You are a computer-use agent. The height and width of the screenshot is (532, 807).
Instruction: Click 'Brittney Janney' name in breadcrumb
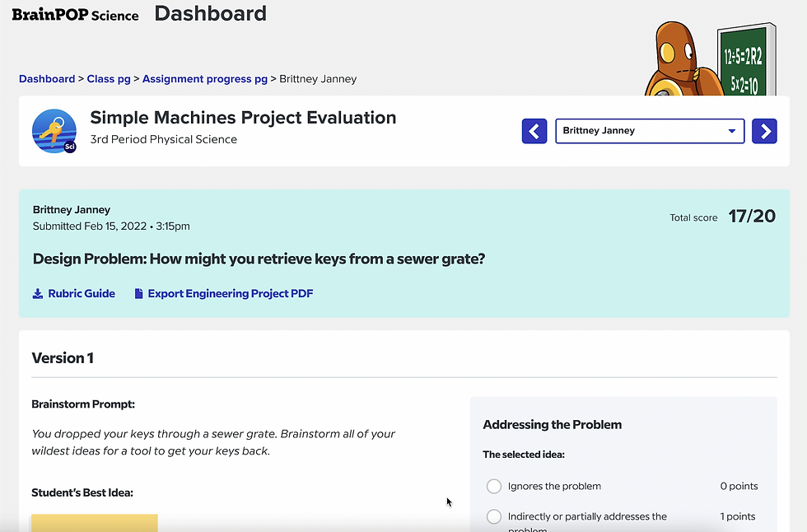318,79
